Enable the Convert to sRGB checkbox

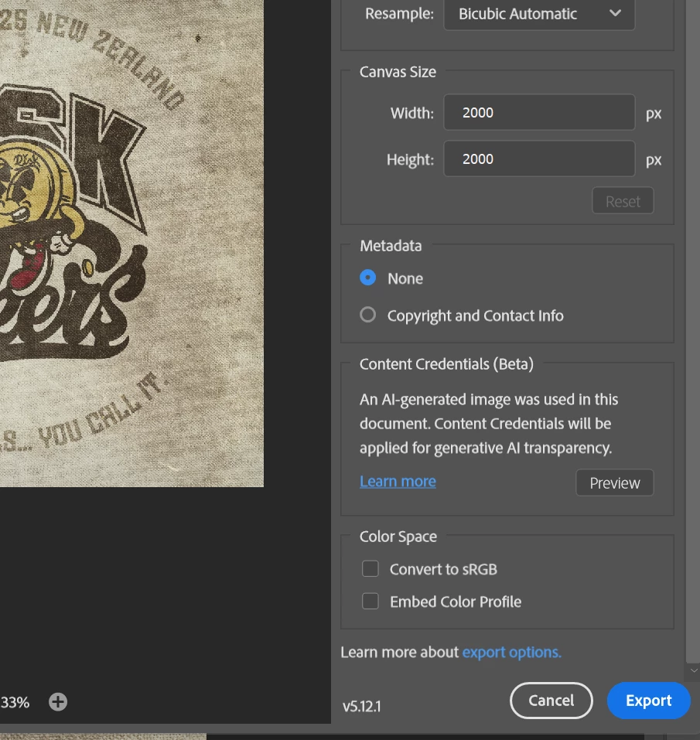[370, 568]
